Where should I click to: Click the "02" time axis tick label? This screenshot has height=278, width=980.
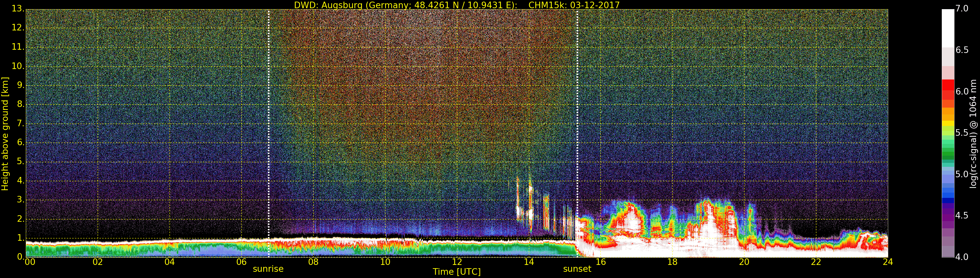(98, 262)
